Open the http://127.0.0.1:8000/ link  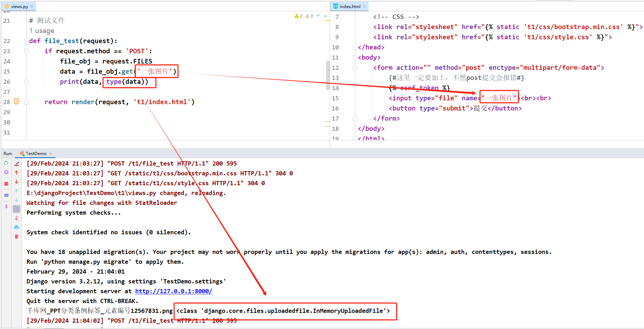174,291
